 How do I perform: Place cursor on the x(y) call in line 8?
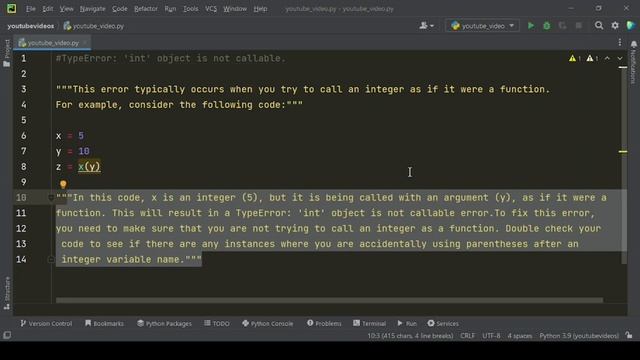89,167
